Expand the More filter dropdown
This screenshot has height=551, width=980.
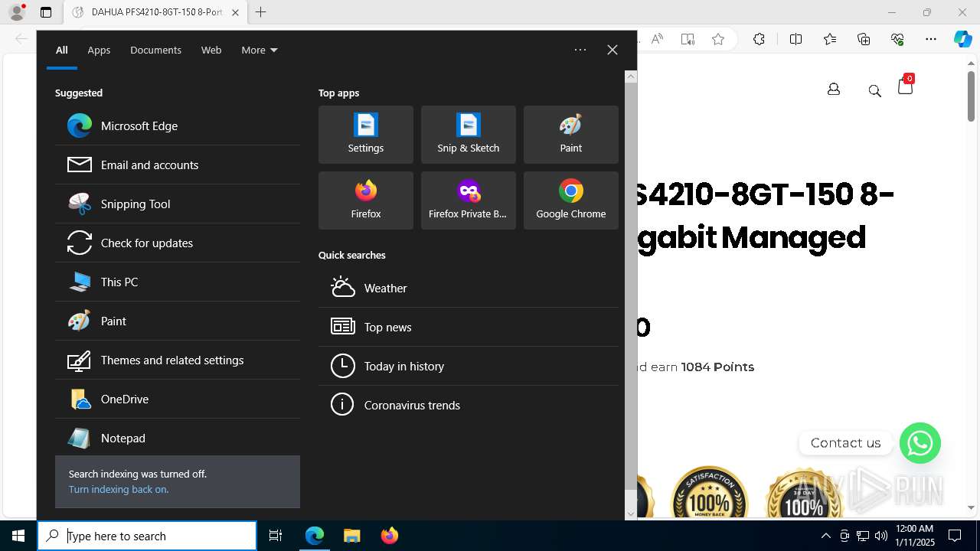260,50
